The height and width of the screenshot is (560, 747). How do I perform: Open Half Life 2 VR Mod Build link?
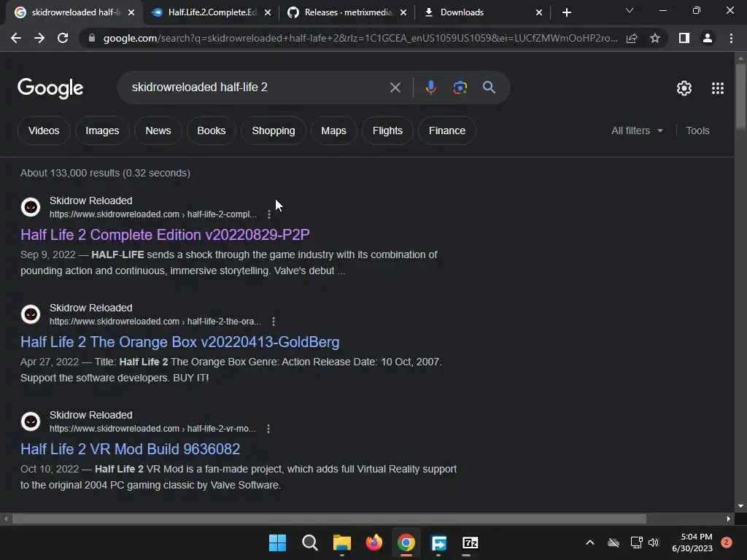coord(130,449)
